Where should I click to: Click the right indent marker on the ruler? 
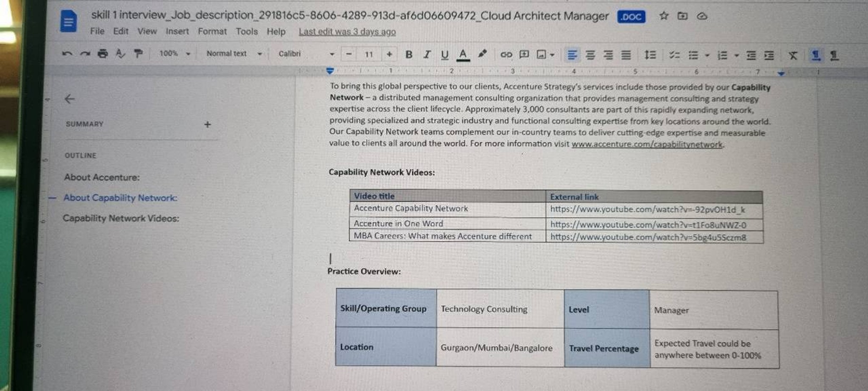pos(781,73)
